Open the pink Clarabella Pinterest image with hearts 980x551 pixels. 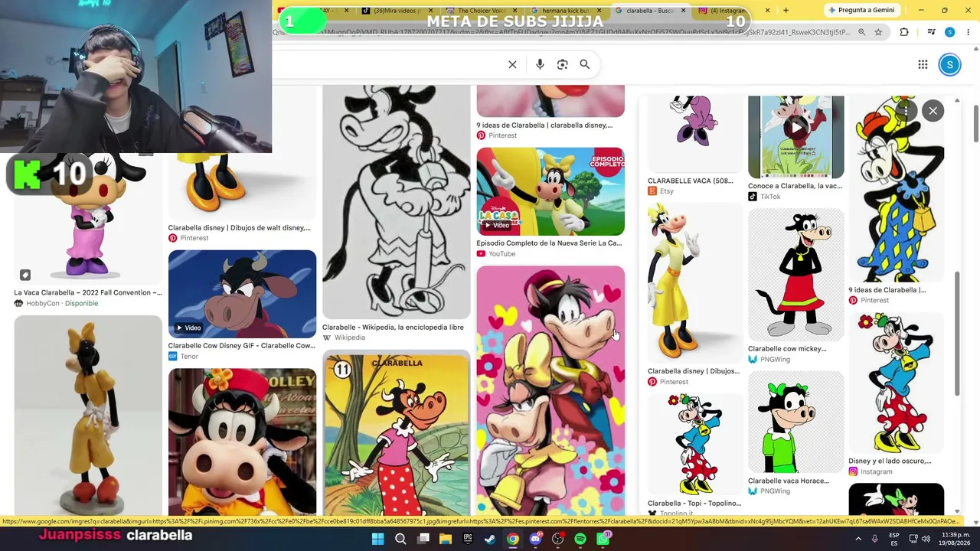click(x=550, y=390)
